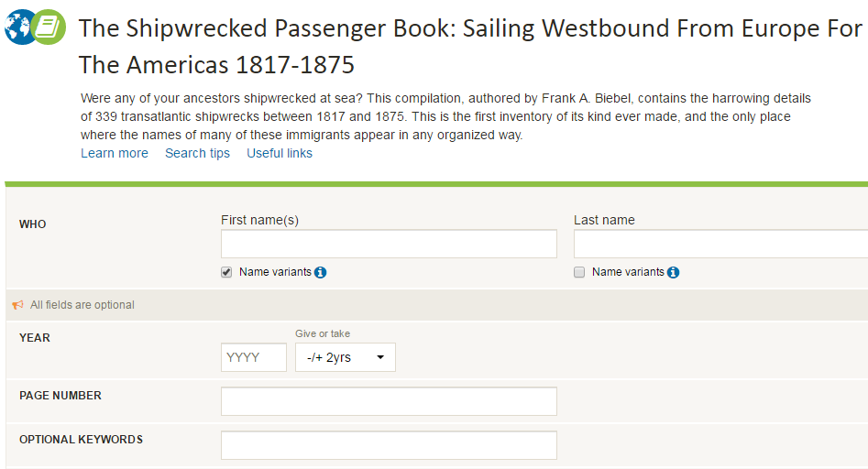868x469 pixels.
Task: Expand the Give or take years dropdown
Action: (x=345, y=357)
